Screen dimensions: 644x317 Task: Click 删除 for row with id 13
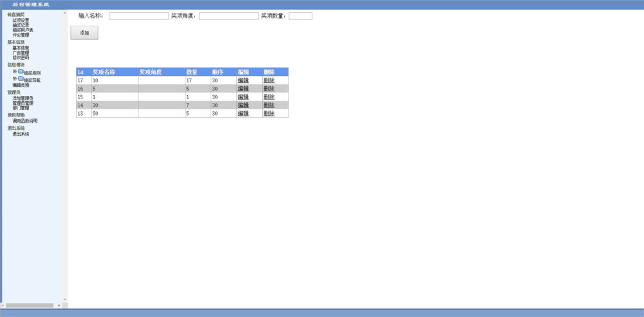269,113
